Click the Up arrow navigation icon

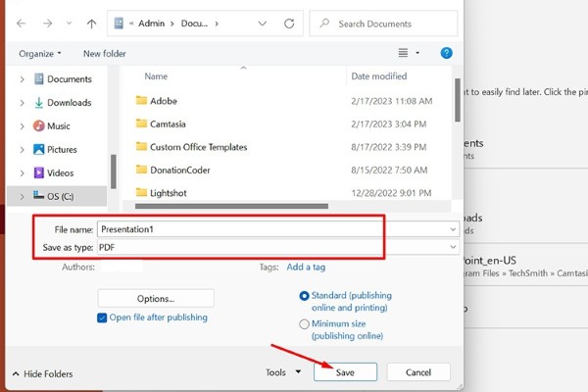[x=91, y=22]
